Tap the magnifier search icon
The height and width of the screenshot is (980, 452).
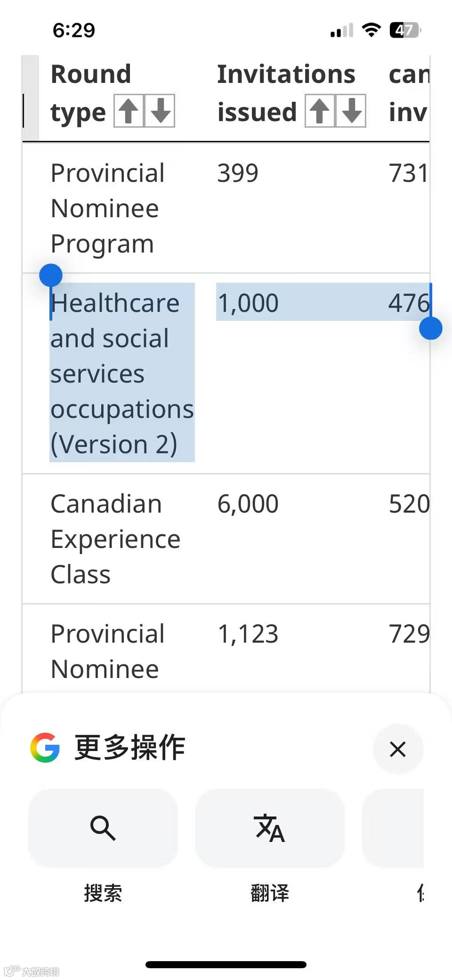(x=103, y=828)
